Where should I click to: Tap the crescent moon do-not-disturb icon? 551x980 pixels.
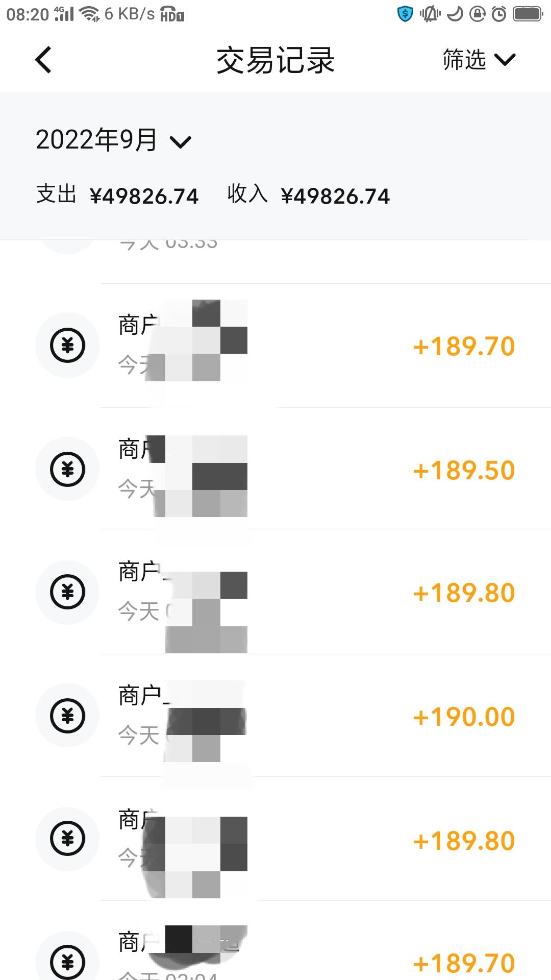point(455,14)
